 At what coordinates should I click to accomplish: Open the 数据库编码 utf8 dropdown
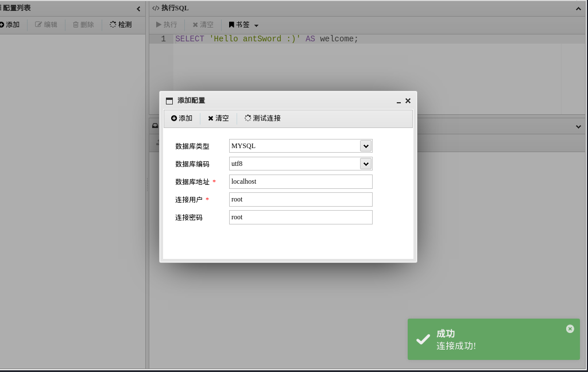point(366,164)
